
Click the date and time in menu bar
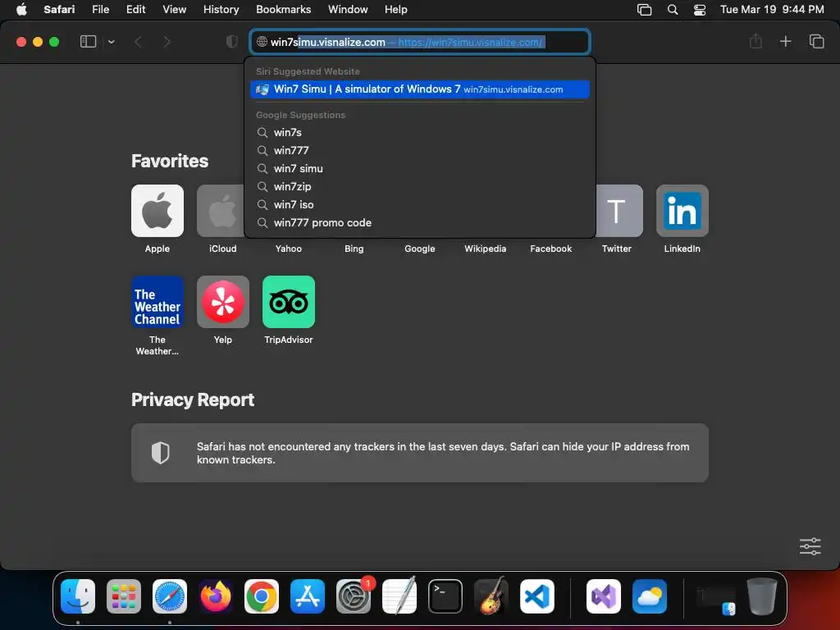tap(772, 9)
